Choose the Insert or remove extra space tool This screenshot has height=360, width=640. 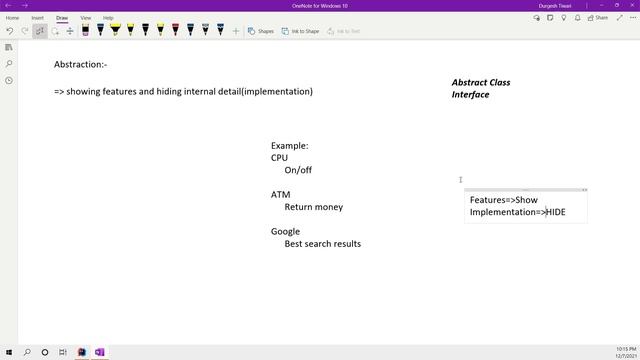[70, 31]
